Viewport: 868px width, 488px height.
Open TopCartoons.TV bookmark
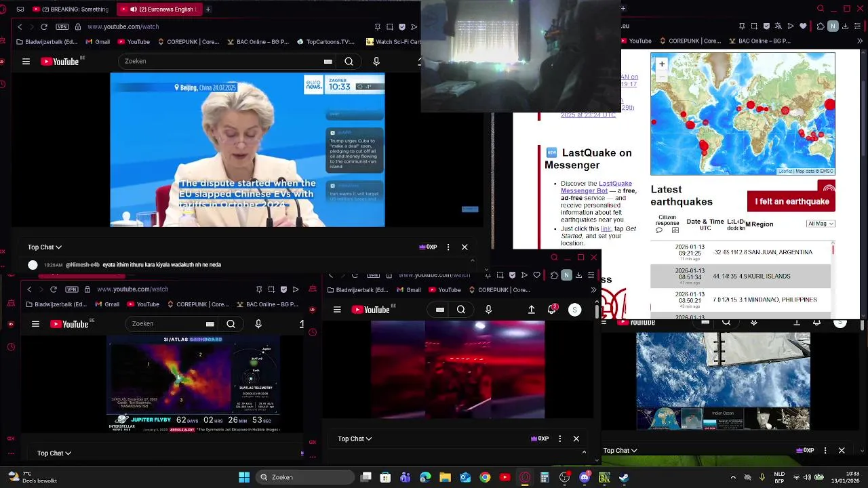pos(326,42)
